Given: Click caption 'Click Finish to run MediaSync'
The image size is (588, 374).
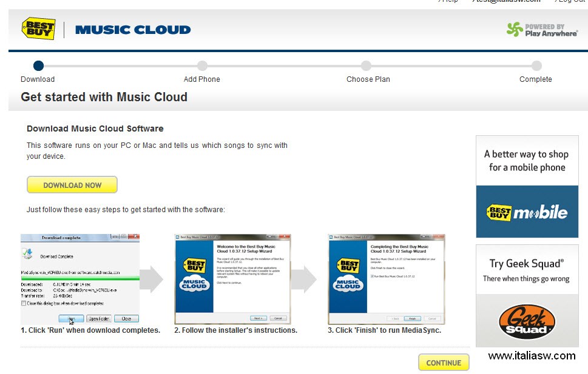Looking at the screenshot, I should pos(384,330).
